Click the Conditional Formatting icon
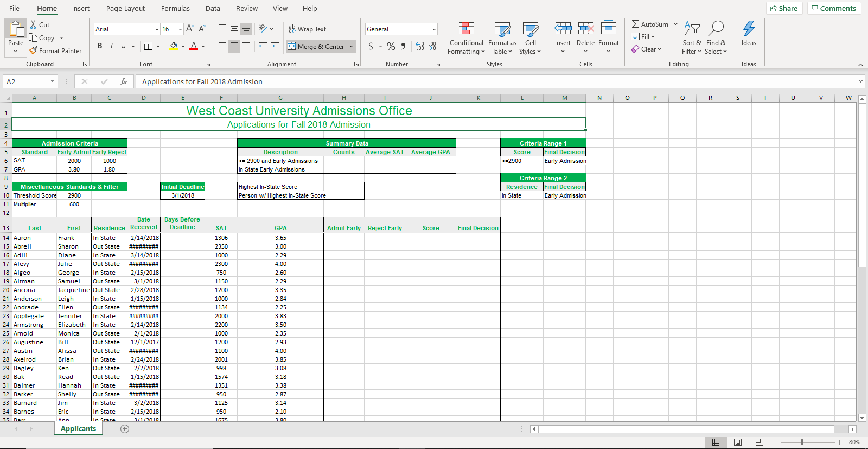 (x=466, y=29)
